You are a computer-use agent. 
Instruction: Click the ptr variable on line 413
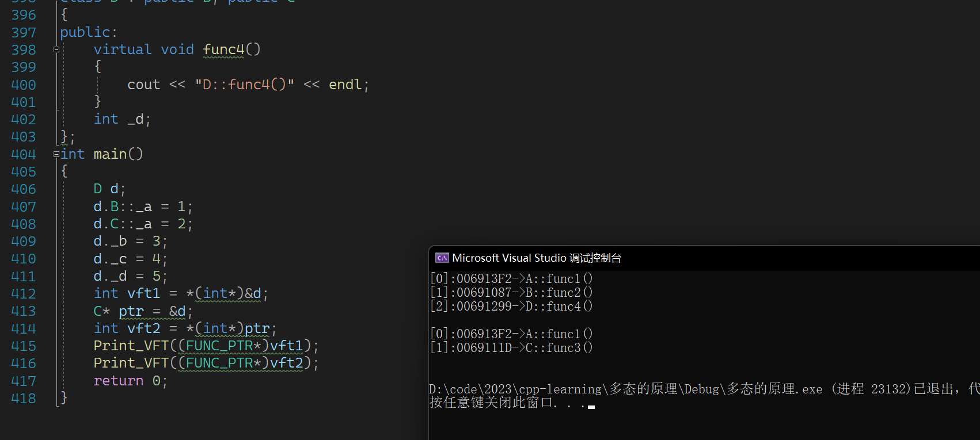131,311
